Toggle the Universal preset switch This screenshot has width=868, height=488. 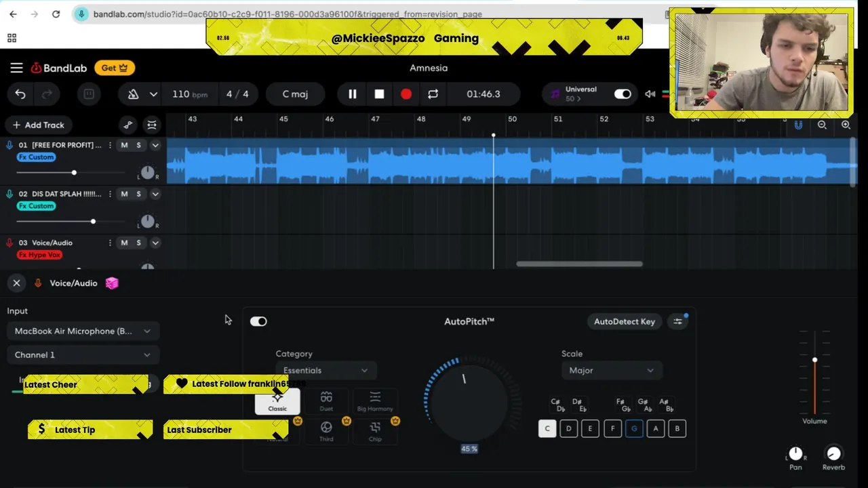click(623, 94)
